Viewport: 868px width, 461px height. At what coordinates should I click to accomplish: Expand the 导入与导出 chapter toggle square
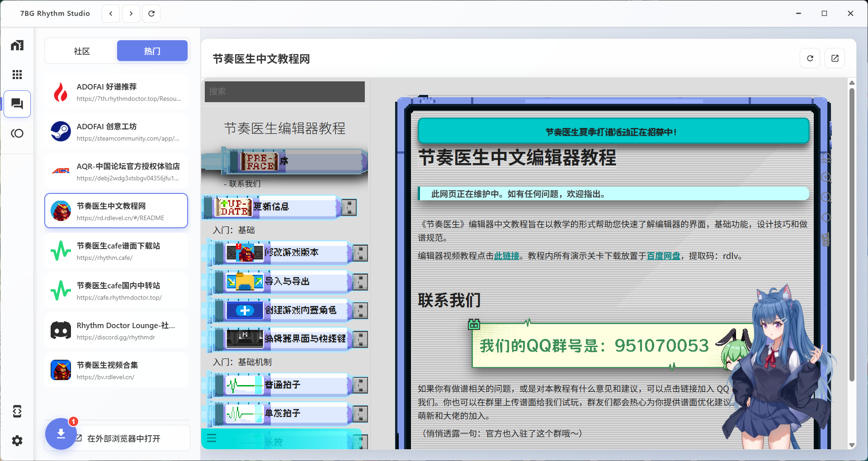pos(359,282)
